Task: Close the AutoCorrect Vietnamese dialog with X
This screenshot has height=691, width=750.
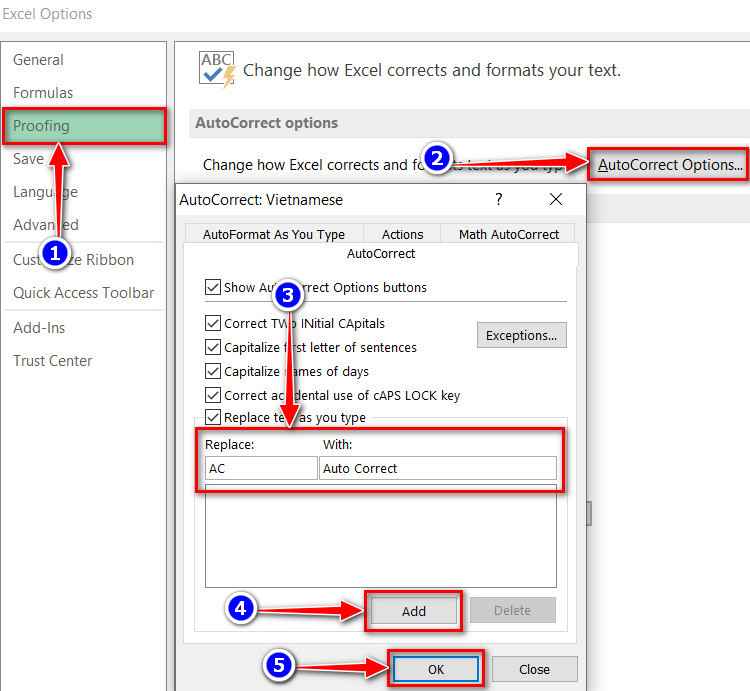Action: [x=556, y=199]
